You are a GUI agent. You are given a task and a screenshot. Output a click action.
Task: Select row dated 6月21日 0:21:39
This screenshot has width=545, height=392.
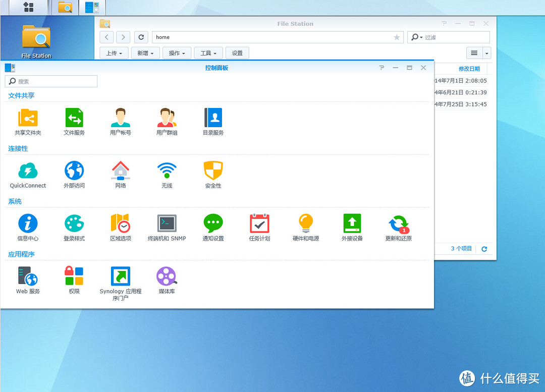[461, 92]
